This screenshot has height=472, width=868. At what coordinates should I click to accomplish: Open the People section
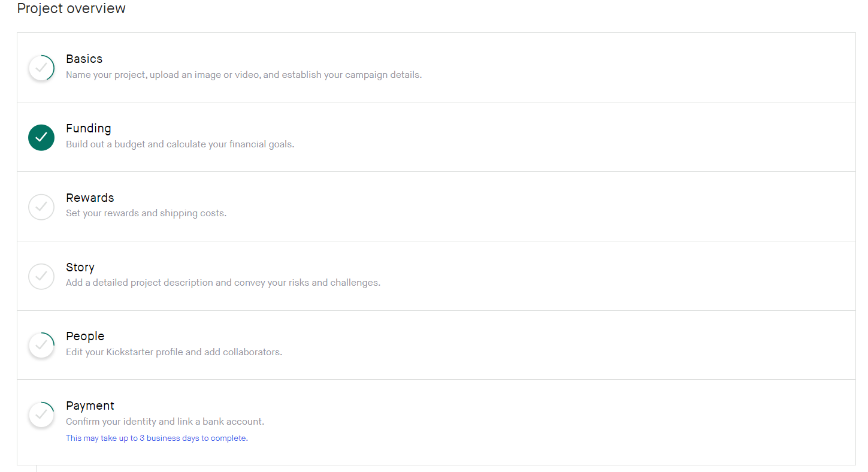pos(436,345)
